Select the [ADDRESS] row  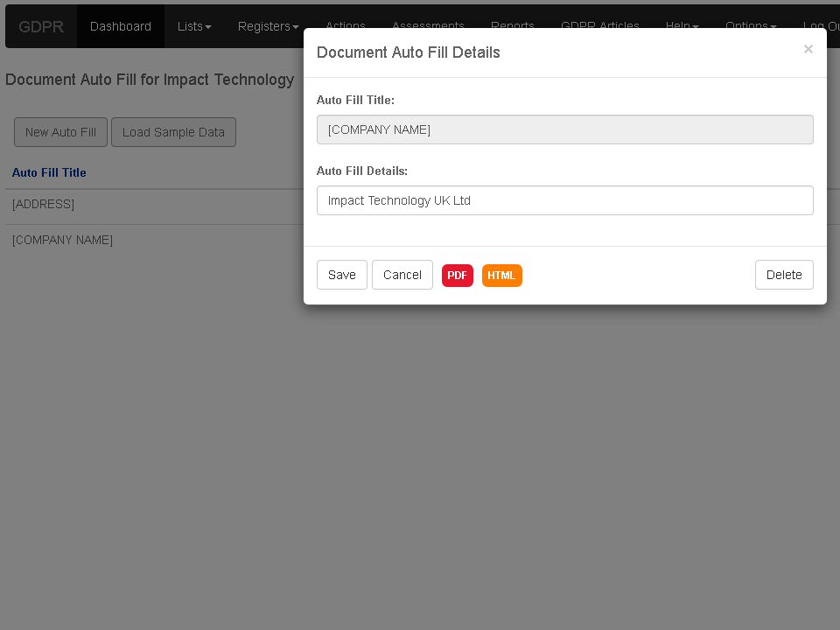(x=154, y=204)
